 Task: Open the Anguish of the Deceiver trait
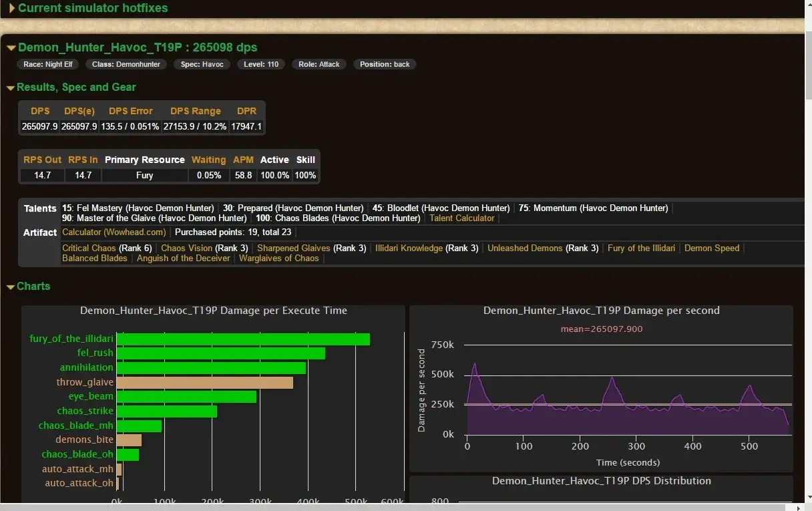183,258
